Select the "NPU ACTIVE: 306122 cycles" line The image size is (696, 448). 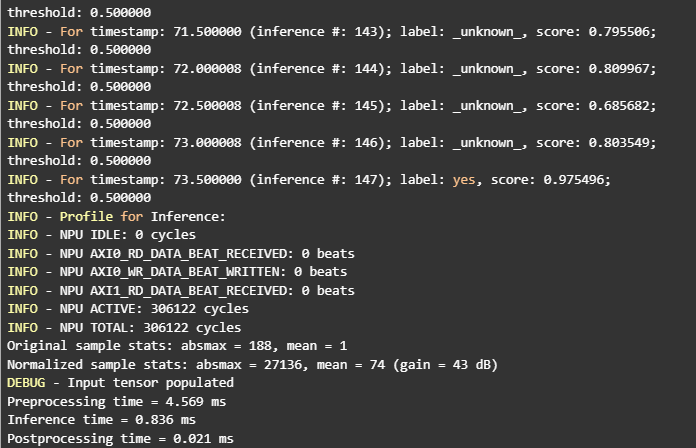point(140,309)
